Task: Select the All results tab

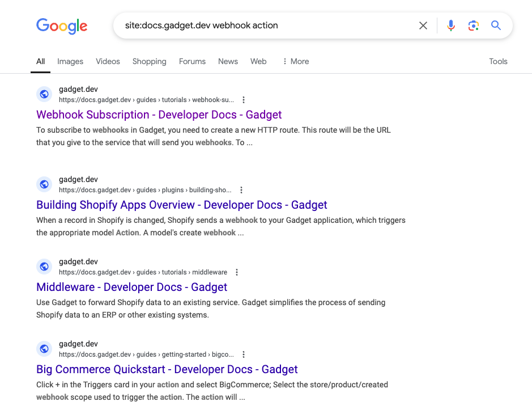Action: pos(40,61)
